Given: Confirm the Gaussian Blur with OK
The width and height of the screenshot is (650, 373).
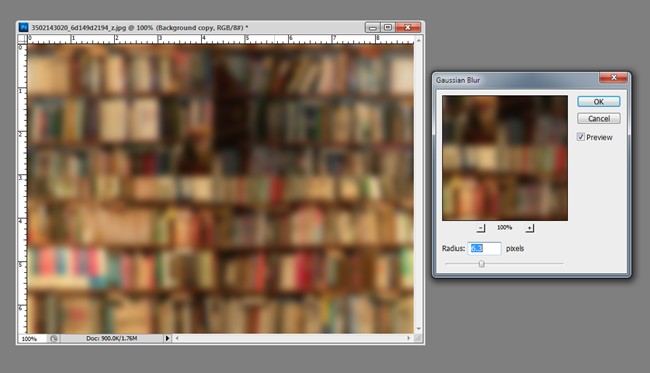Looking at the screenshot, I should [x=599, y=102].
